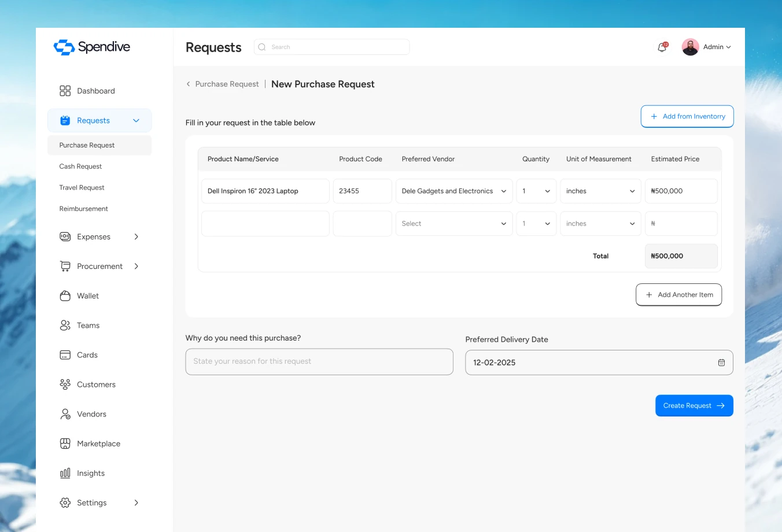Click plus icon in Add Another Item
This screenshot has height=532, width=782.
tap(649, 294)
